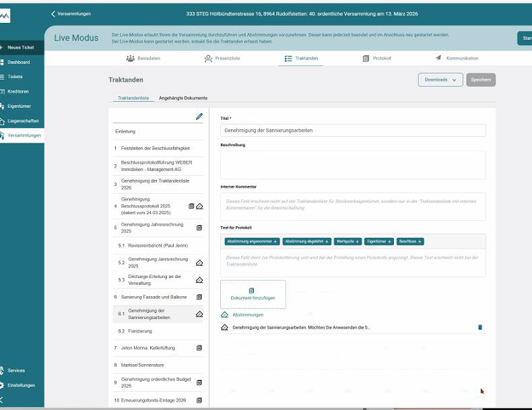
Task: Open Versammlungen in the sidebar
Action: click(22, 135)
